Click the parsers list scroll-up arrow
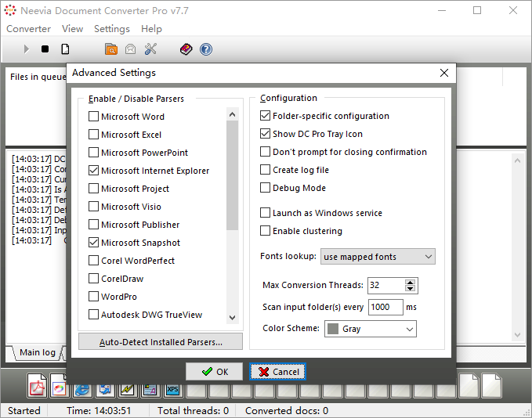 click(233, 114)
